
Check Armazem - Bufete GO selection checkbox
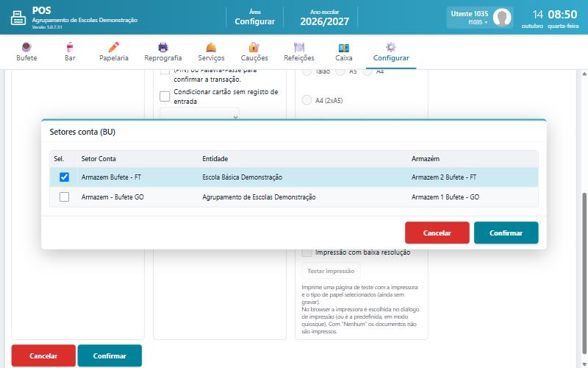64,197
